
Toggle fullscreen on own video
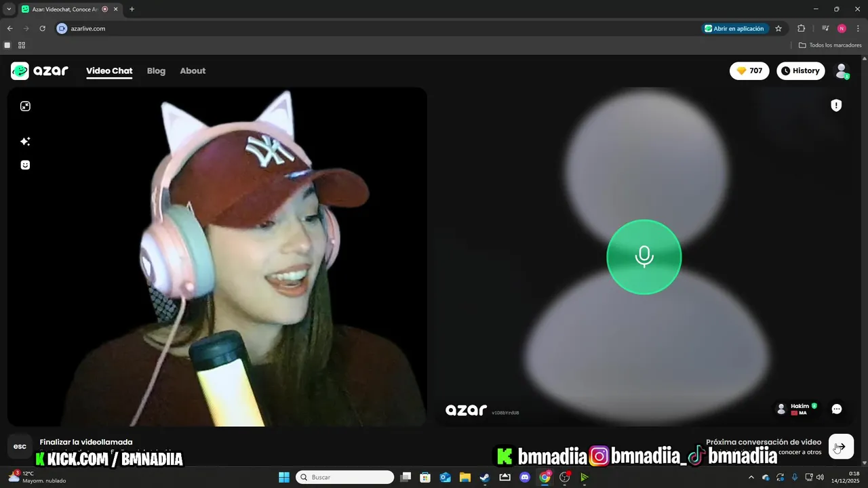pos(25,106)
